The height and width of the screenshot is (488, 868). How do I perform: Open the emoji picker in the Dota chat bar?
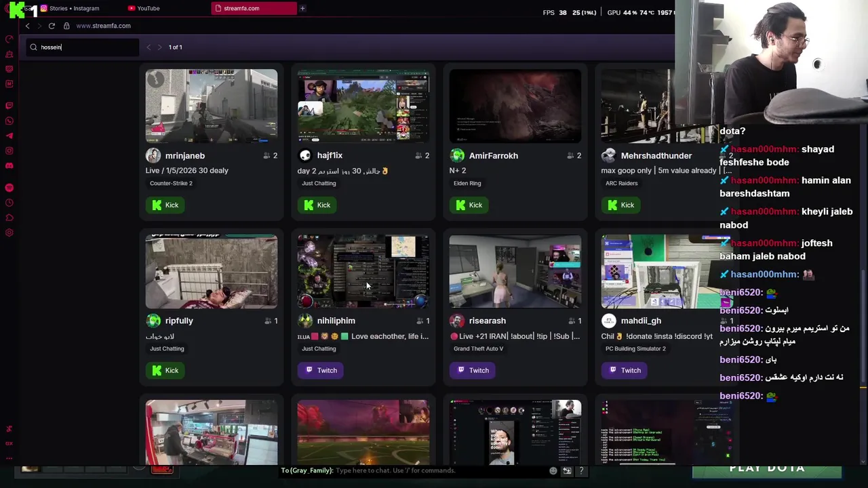coord(553,470)
